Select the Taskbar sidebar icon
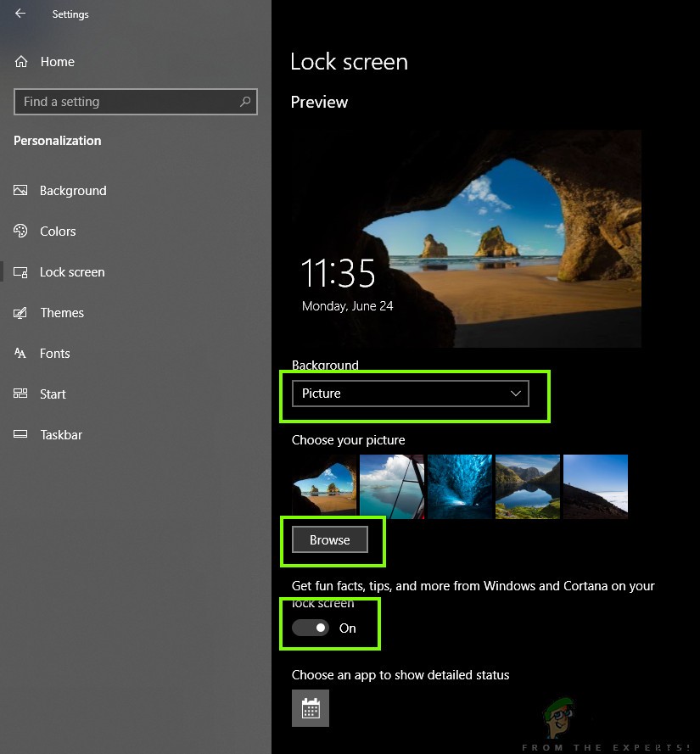This screenshot has height=754, width=700. (20, 434)
